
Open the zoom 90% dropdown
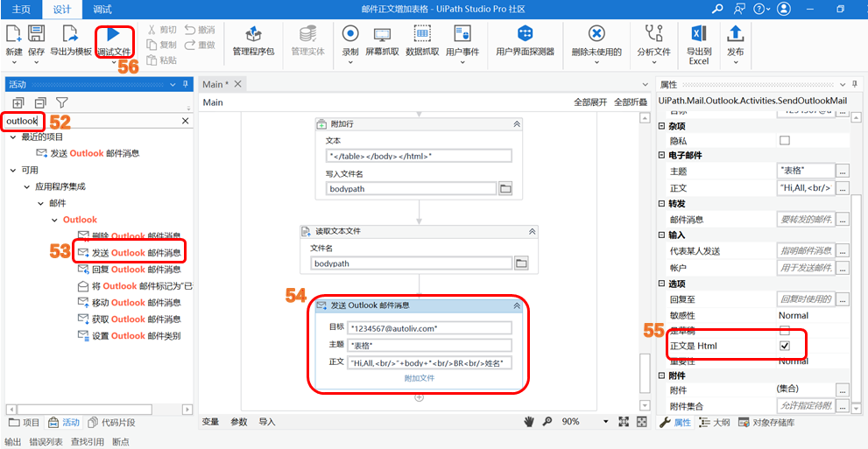[605, 421]
